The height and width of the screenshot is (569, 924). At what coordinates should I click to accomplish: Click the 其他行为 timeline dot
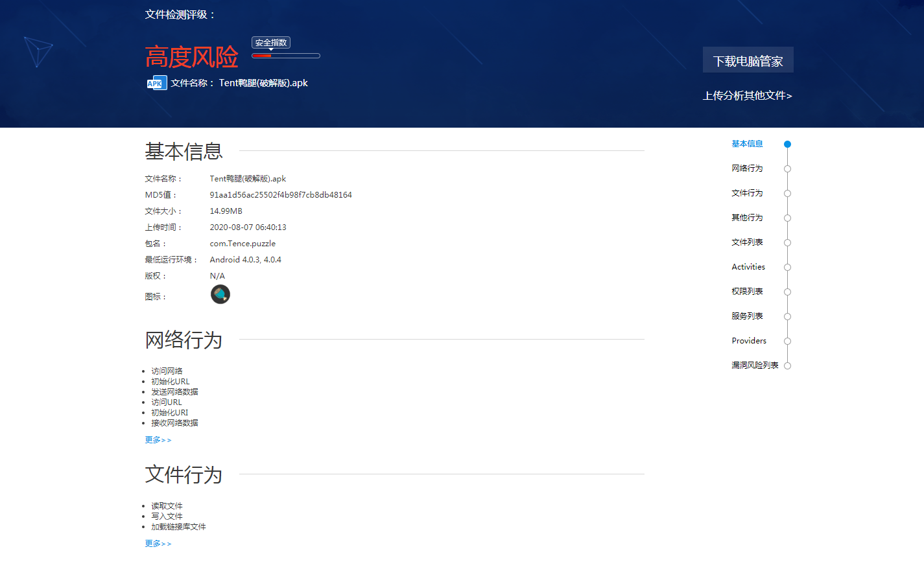point(787,218)
